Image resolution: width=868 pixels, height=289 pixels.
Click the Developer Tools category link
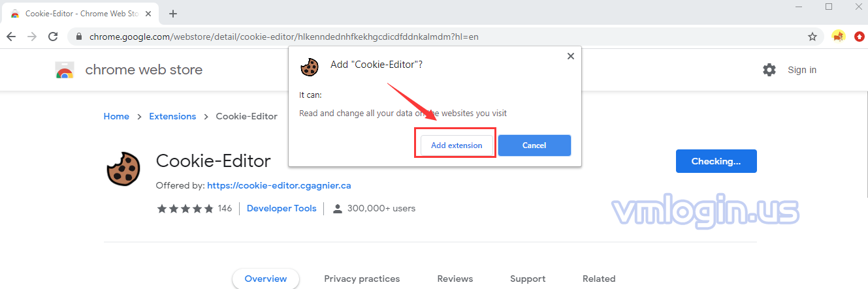click(281, 208)
